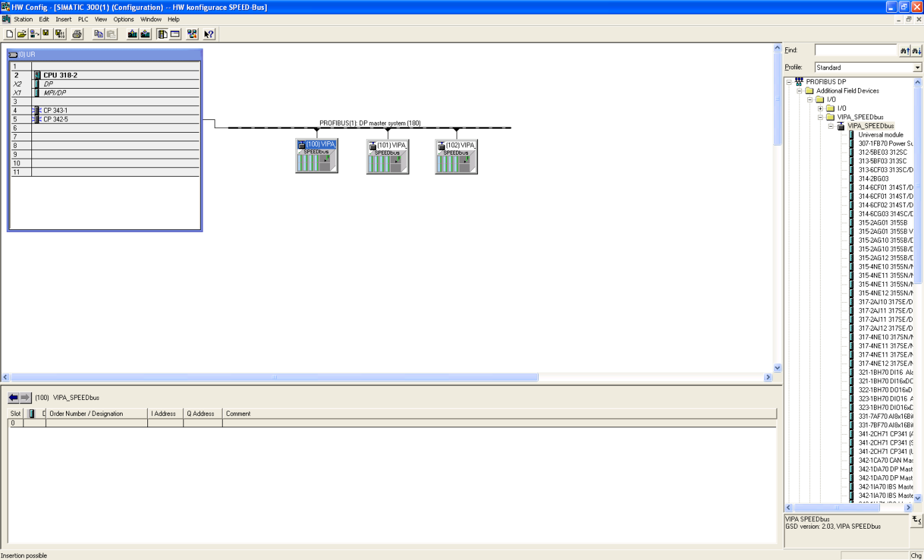Select CPU 318-2 row in rack

tap(105, 75)
